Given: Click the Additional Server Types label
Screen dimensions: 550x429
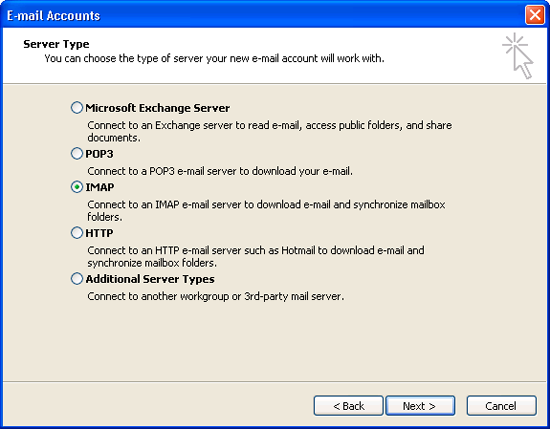Looking at the screenshot, I should point(150,279).
